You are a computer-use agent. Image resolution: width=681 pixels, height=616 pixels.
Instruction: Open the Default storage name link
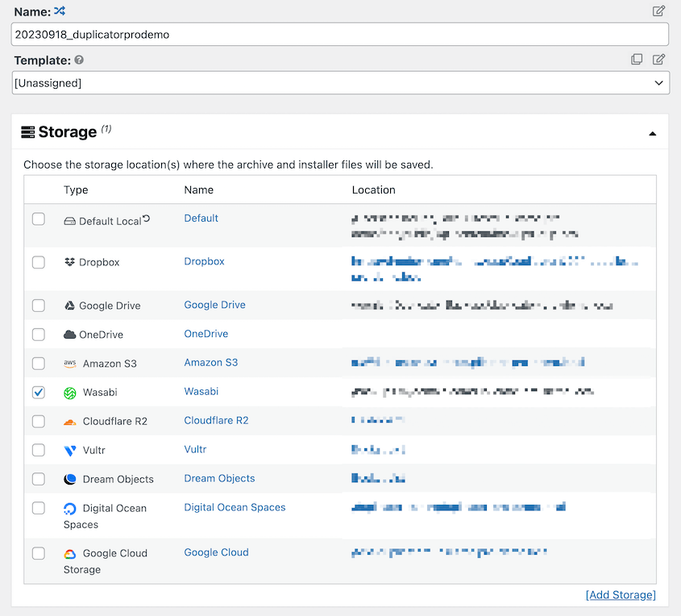[201, 218]
